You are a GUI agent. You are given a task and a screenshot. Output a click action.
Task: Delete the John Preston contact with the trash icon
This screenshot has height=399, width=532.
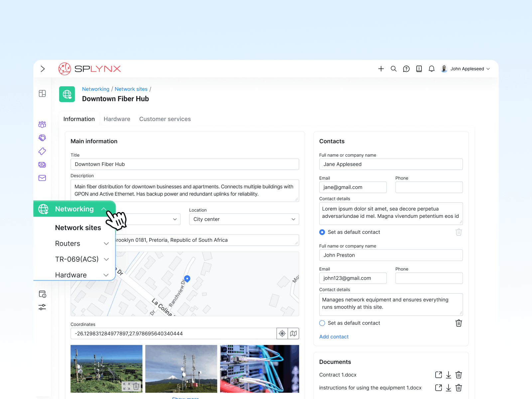pyautogui.click(x=459, y=323)
